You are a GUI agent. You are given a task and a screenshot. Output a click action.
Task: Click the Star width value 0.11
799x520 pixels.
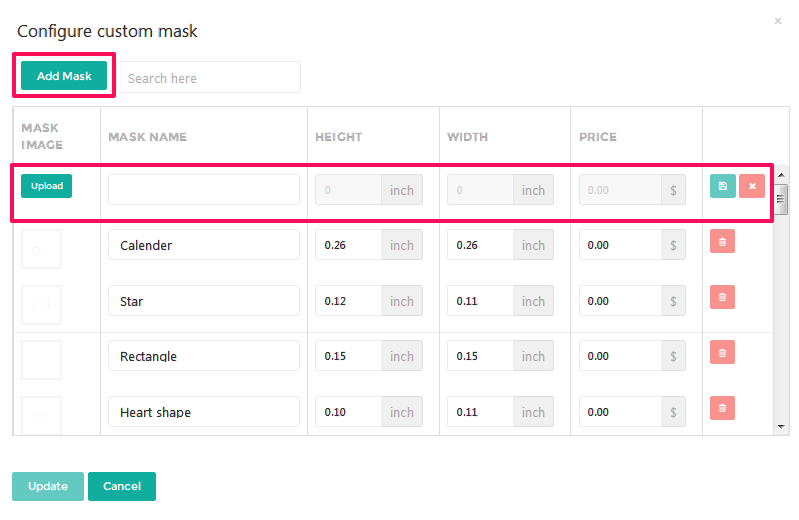coord(480,301)
